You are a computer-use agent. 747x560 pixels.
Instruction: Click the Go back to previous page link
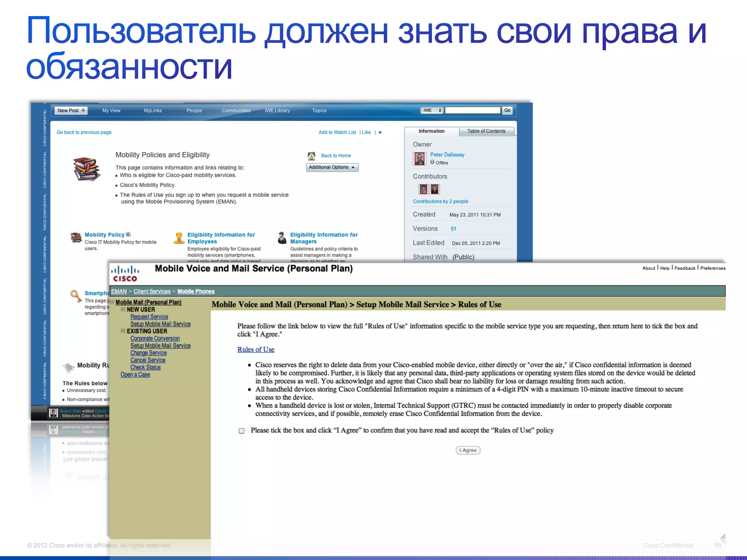(84, 132)
